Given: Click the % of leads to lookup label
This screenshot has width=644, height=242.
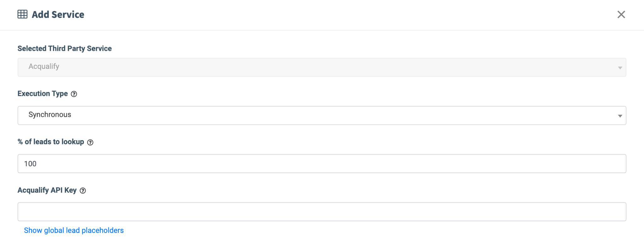Looking at the screenshot, I should click(51, 142).
